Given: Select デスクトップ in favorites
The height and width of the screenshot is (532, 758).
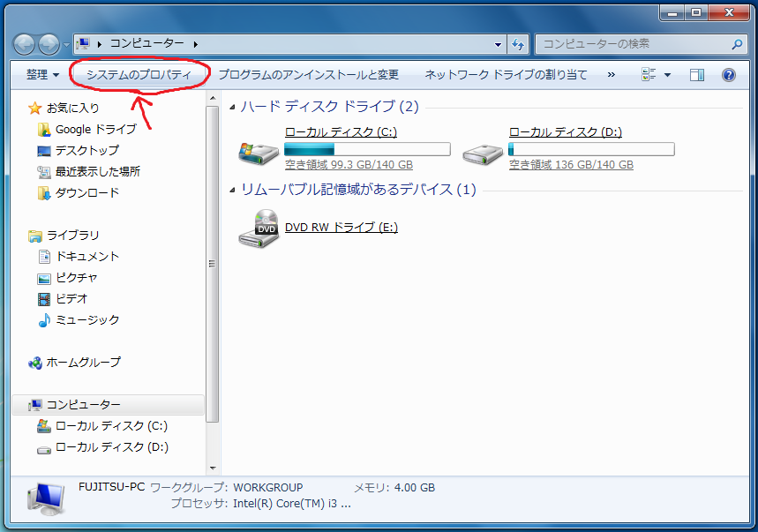Looking at the screenshot, I should 87,150.
